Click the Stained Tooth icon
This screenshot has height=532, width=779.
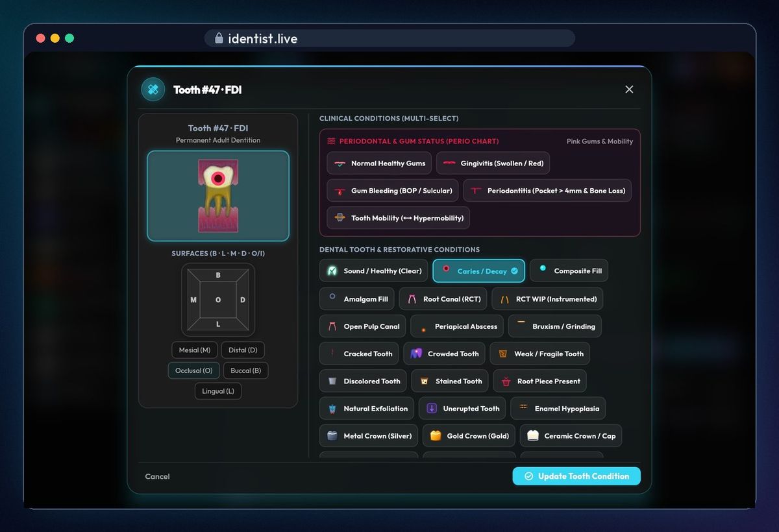[424, 381]
